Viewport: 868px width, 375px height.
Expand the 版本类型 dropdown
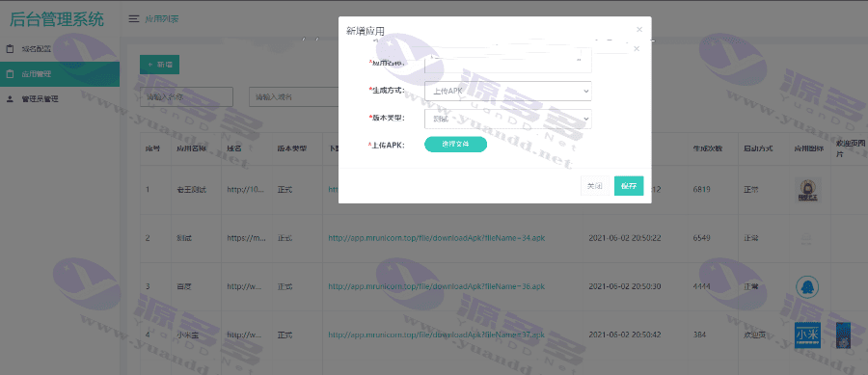tap(508, 119)
